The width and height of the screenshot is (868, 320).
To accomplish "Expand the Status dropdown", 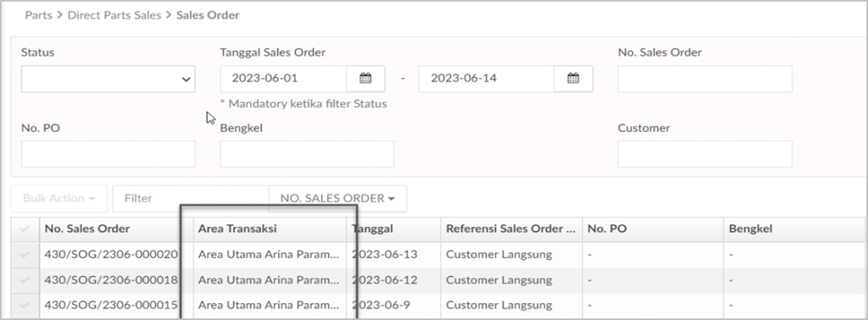I will (108, 79).
